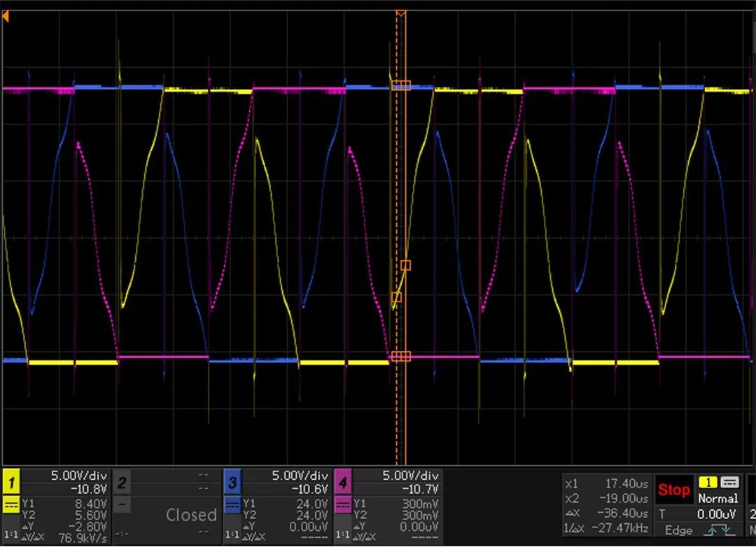Select the magenta channel 4 badge
This screenshot has height=547, width=756.
point(343,482)
